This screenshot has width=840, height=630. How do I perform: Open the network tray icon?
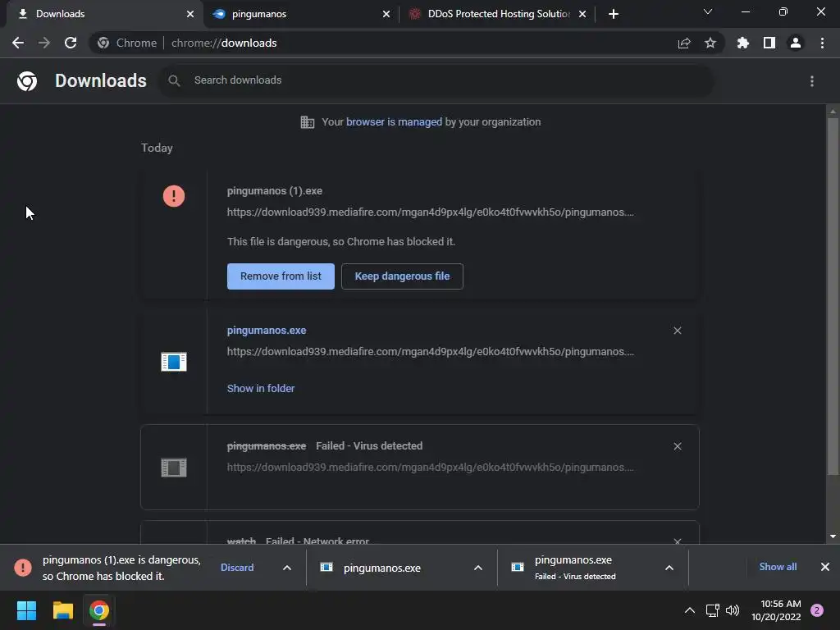click(x=713, y=610)
